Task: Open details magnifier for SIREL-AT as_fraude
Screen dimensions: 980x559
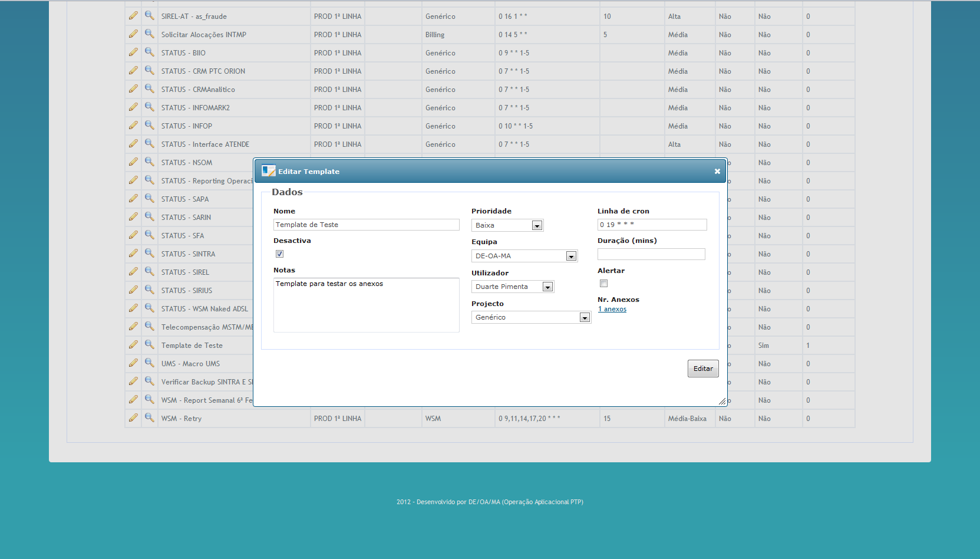Action: pyautogui.click(x=150, y=16)
